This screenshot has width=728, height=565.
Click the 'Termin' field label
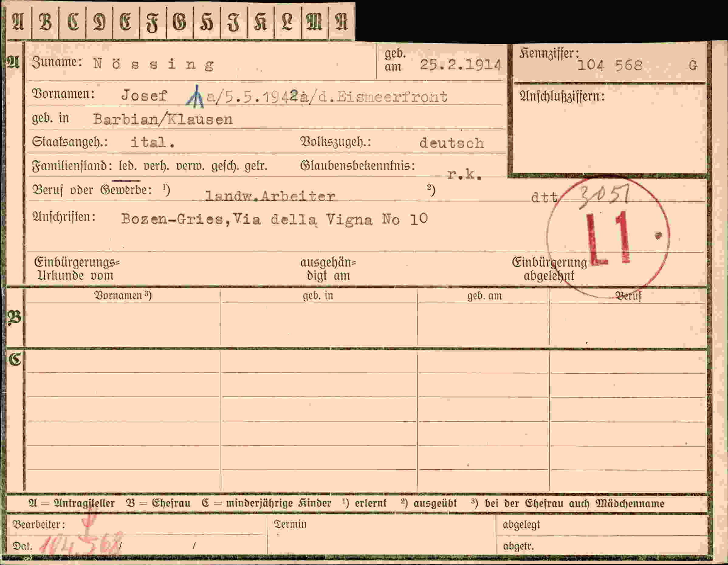290,524
